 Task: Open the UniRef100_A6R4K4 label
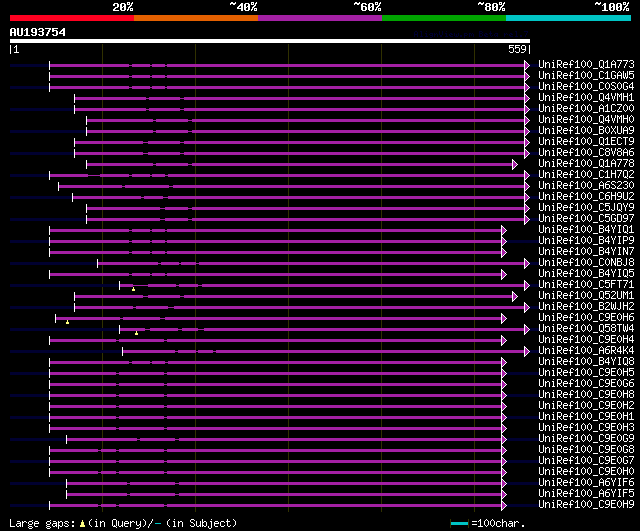point(586,351)
